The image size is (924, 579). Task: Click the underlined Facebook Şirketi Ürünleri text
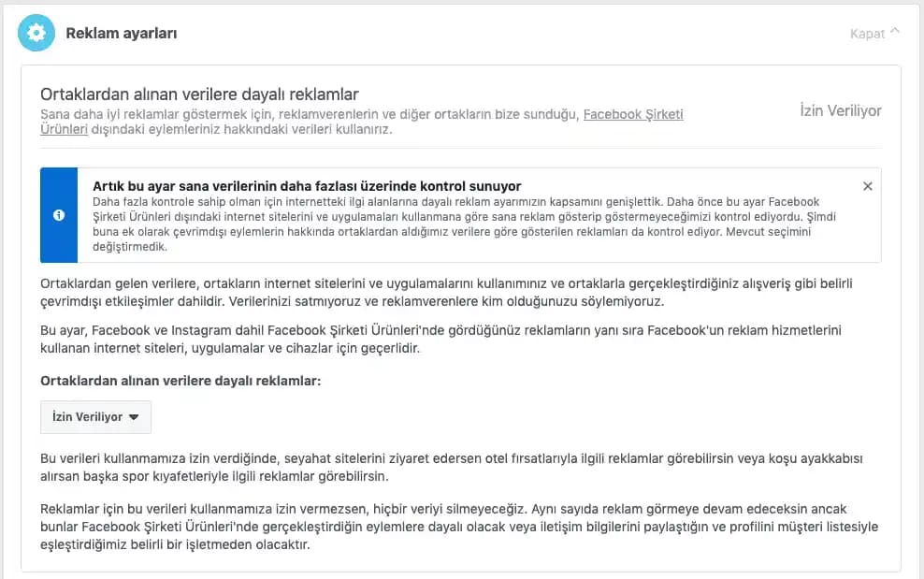click(x=632, y=113)
